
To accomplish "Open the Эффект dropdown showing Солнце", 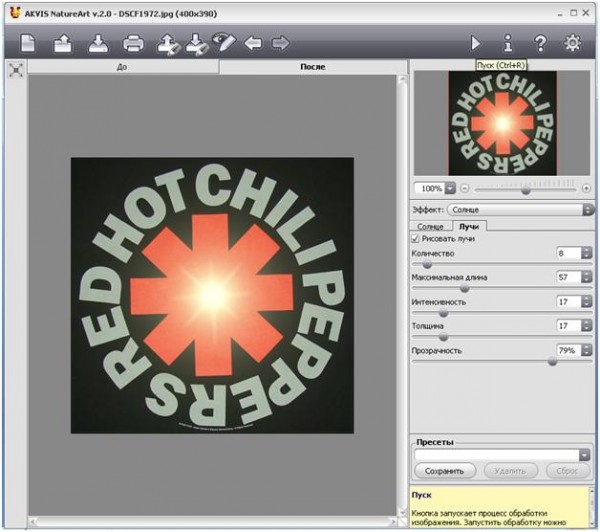I will pos(520,210).
